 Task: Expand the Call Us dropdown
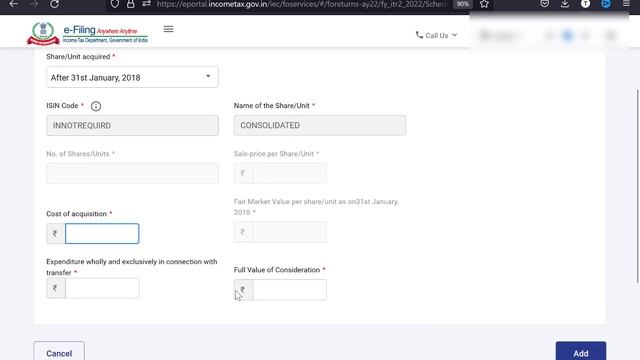pos(436,36)
